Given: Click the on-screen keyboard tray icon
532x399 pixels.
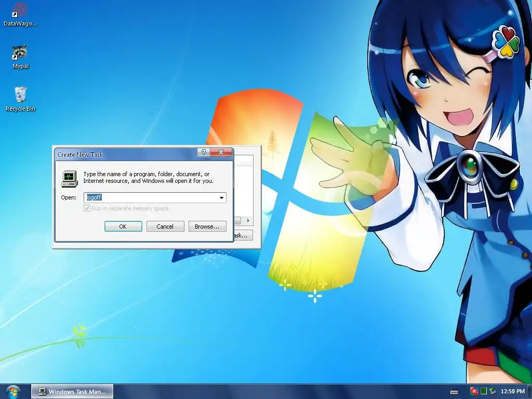Looking at the screenshot, I should pyautogui.click(x=454, y=392).
